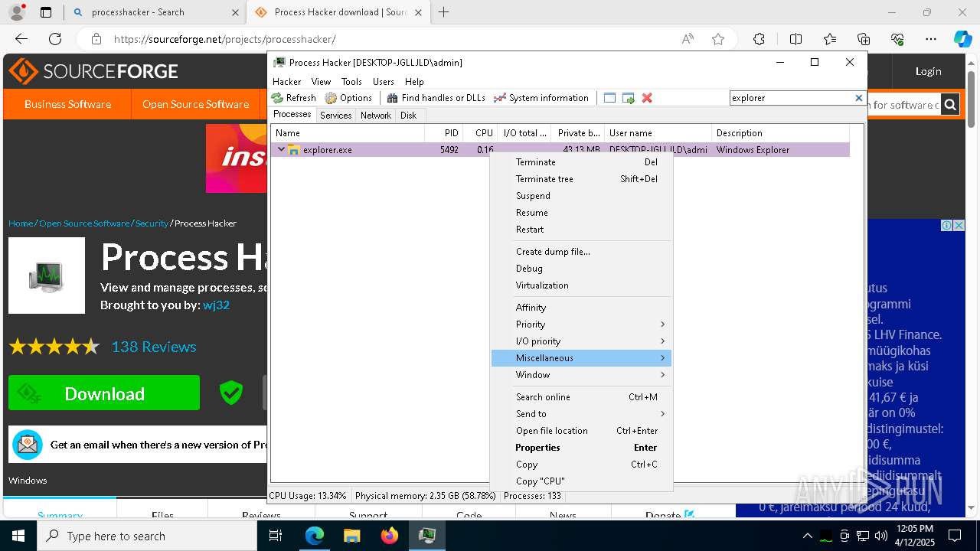Choose Copy in the context menu
The height and width of the screenshot is (551, 980).
point(581,465)
